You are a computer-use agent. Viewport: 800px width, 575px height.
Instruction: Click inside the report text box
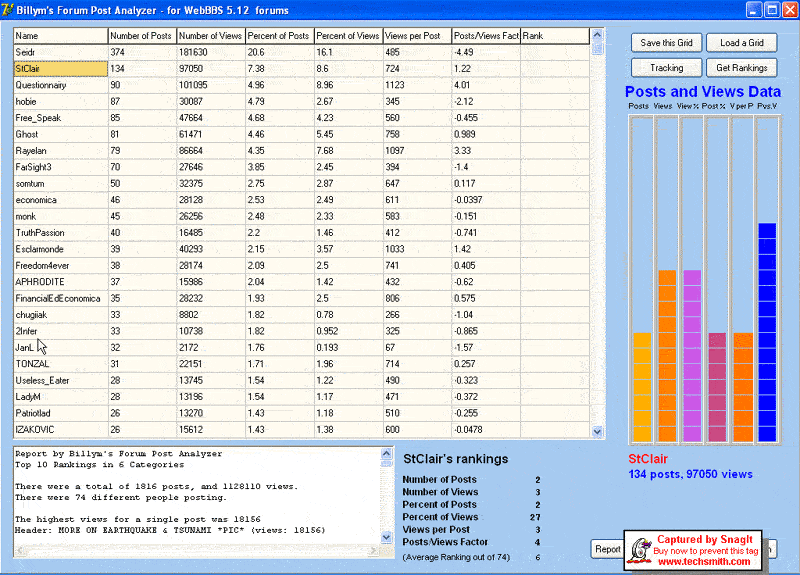tap(197, 495)
